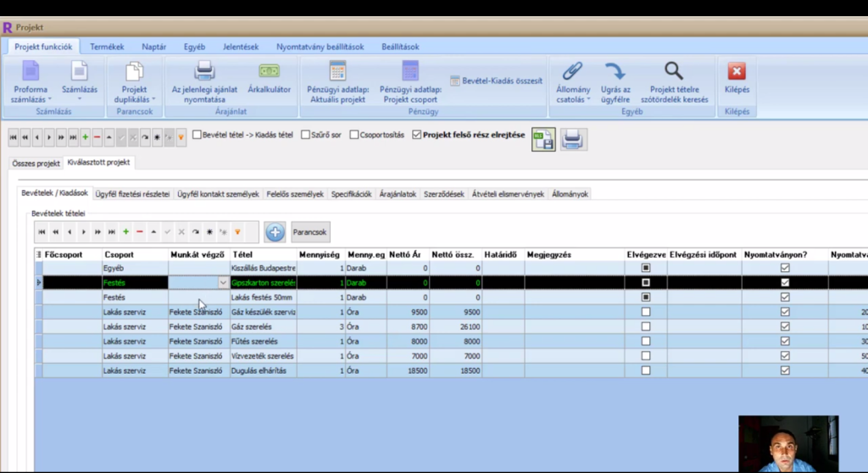The image size is (868, 473).
Task: Open the Számlázás dropdown menu
Action: 79,99
